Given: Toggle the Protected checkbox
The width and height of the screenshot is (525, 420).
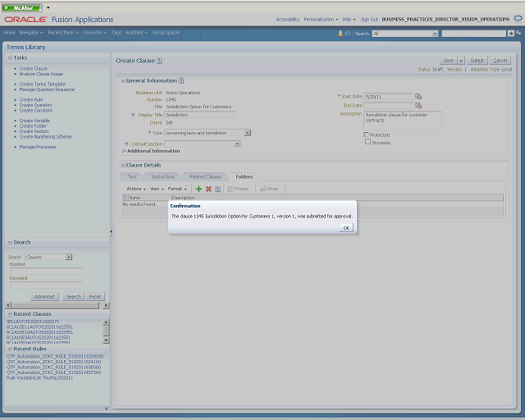Looking at the screenshot, I should (x=367, y=135).
